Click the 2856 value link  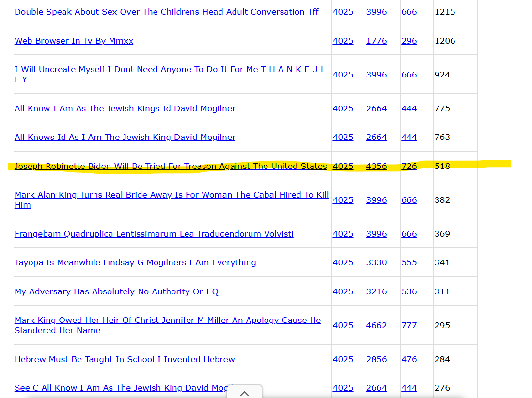(x=376, y=359)
